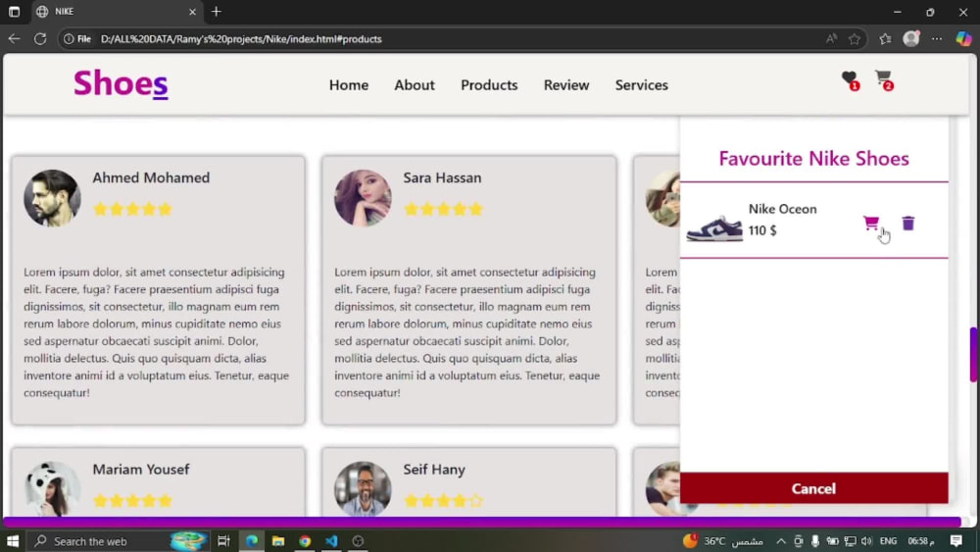Add page to favorites with star icon

click(x=855, y=39)
